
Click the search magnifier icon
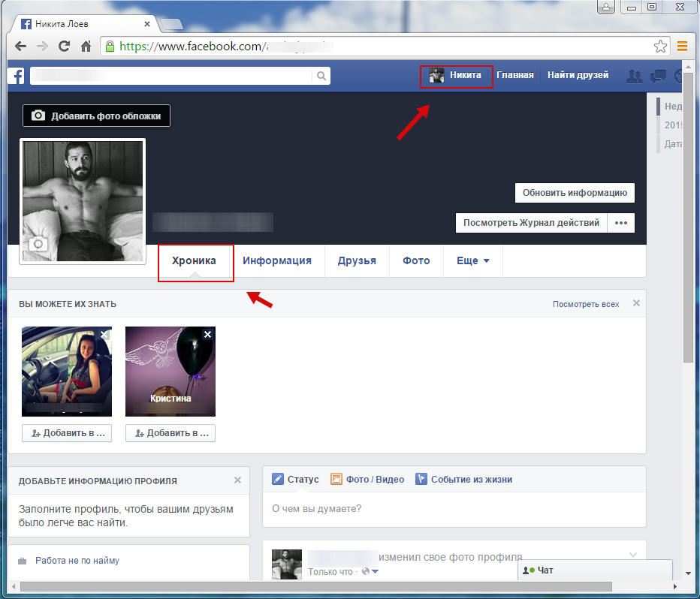pyautogui.click(x=321, y=76)
